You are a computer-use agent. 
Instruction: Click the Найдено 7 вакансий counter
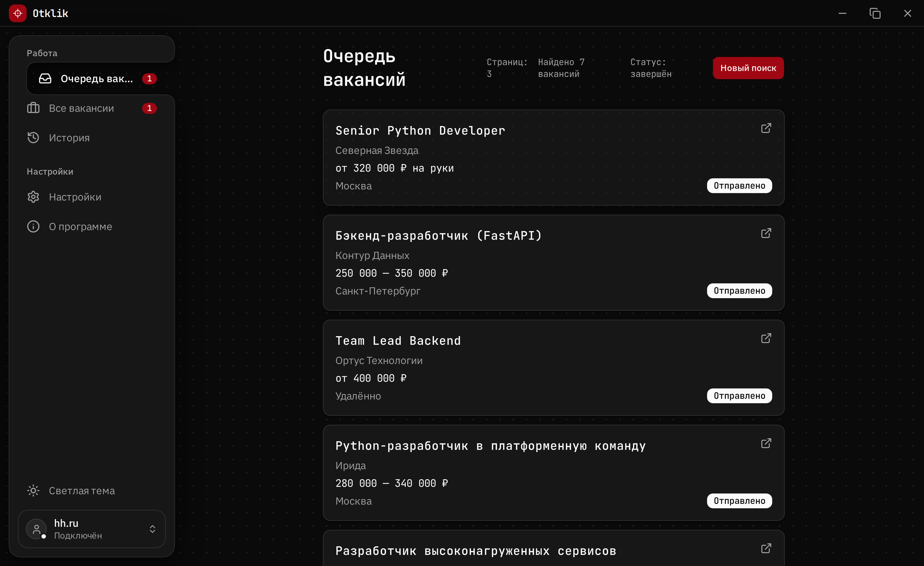coord(561,68)
